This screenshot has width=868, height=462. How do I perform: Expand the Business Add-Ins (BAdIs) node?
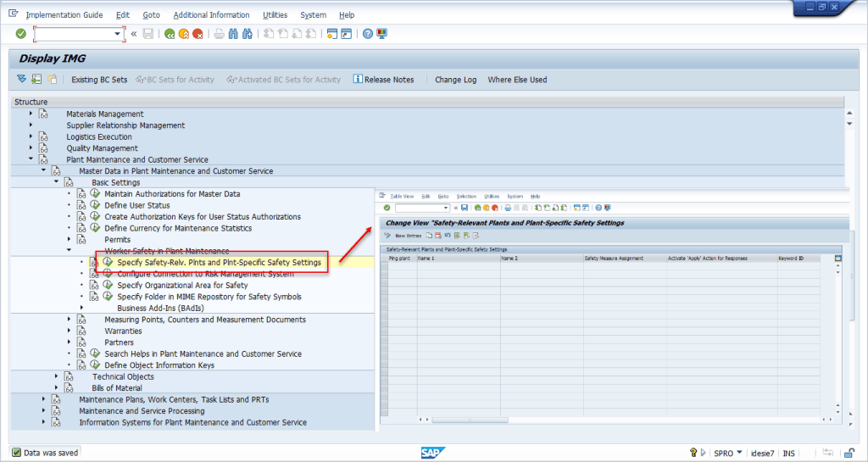coord(82,308)
